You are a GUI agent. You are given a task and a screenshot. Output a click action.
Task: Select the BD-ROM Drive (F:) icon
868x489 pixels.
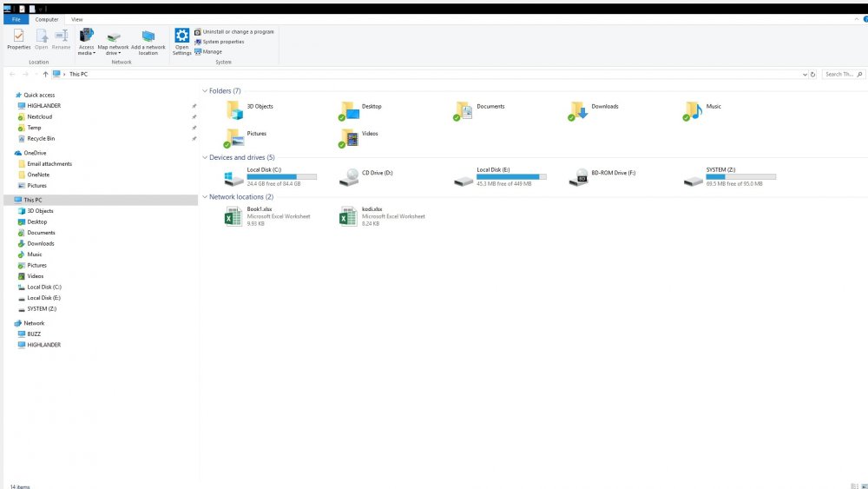578,177
